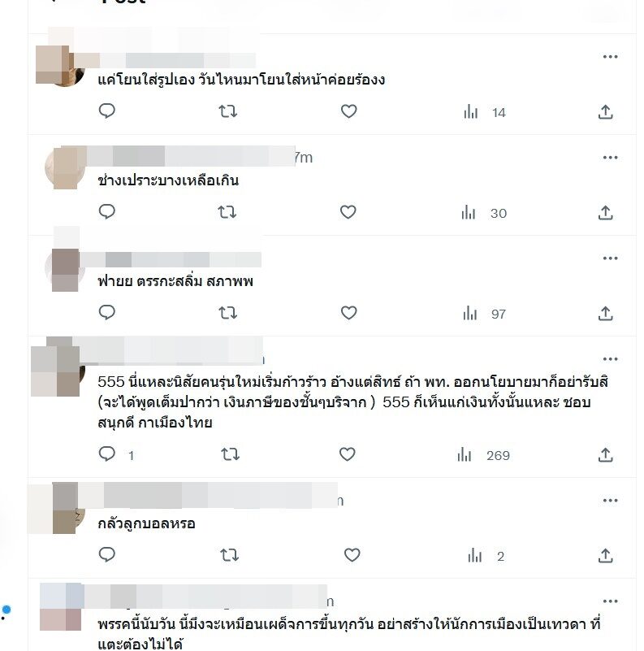Reply to the comment with 2 views
Viewport: 644px width, 651px height.
106,554
